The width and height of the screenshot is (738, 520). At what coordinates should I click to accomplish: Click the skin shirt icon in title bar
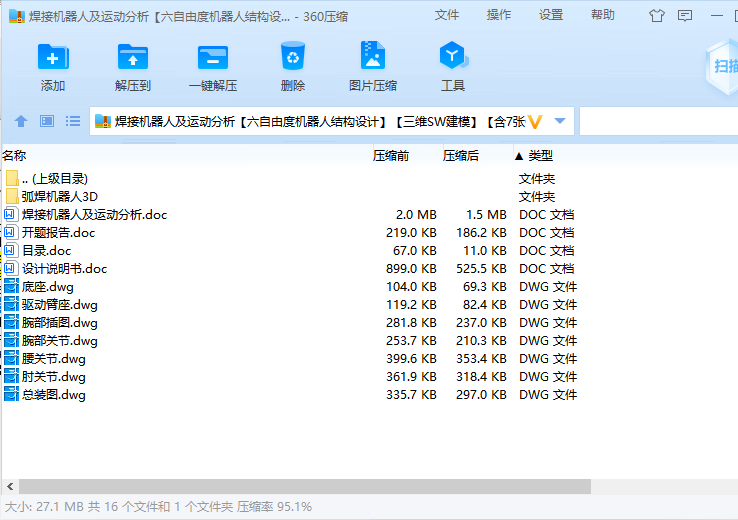pos(657,16)
